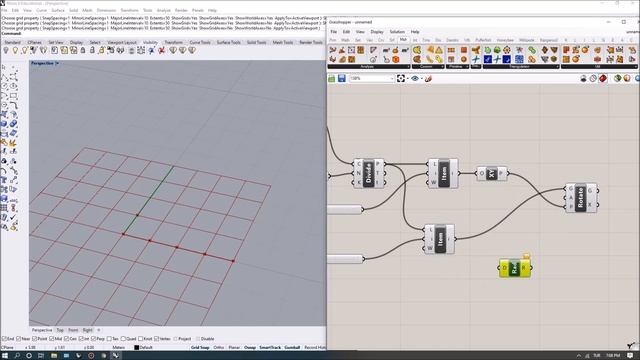The height and width of the screenshot is (360, 640).
Task: Toggle the Vertex osnap checkbox
Action: tap(157, 339)
